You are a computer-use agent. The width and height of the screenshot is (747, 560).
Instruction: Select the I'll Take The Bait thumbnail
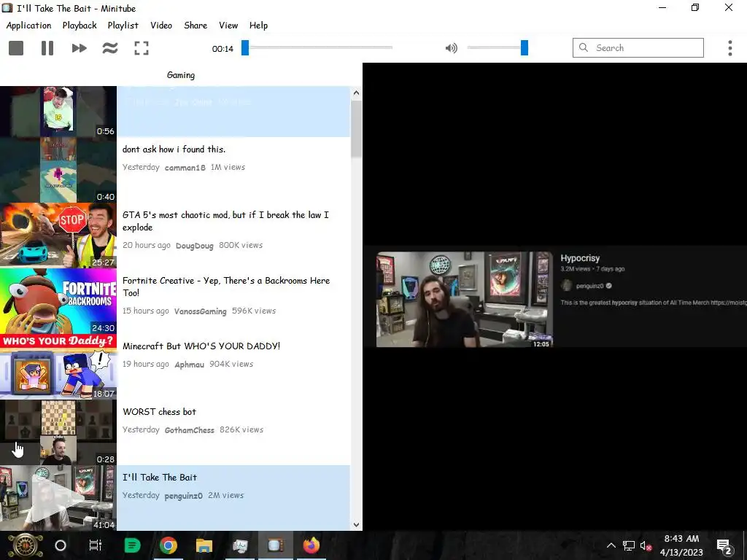click(x=58, y=498)
